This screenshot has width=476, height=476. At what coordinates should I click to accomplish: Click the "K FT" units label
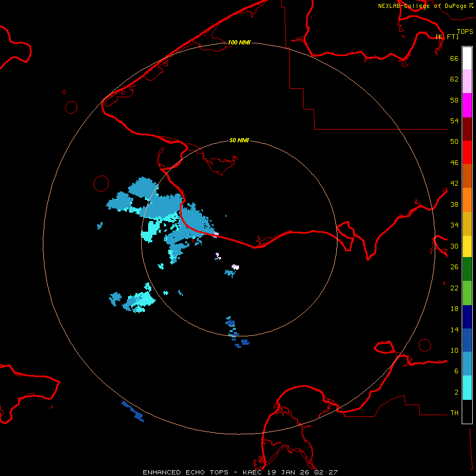(447, 36)
